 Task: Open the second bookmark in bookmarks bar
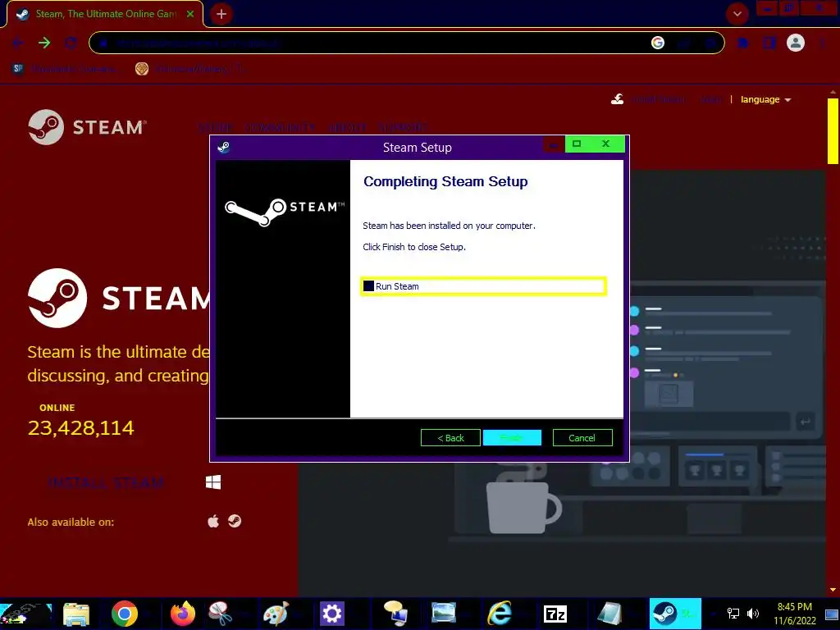[190, 69]
